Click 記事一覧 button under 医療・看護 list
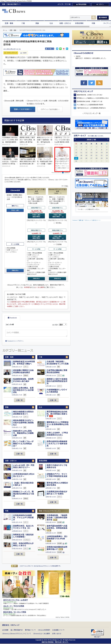The height and width of the screenshot is (644, 111). (19, 400)
